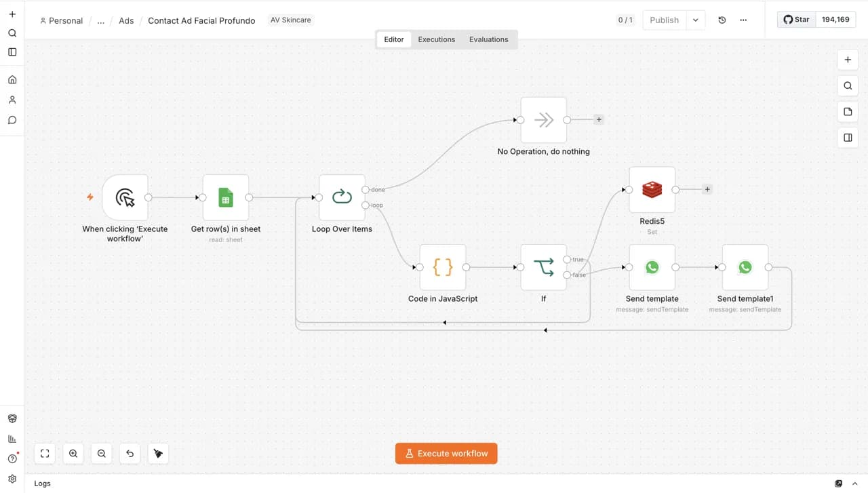Image resolution: width=868 pixels, height=493 pixels.
Task: Click the 0 / 1 counter badge
Action: pos(625,20)
